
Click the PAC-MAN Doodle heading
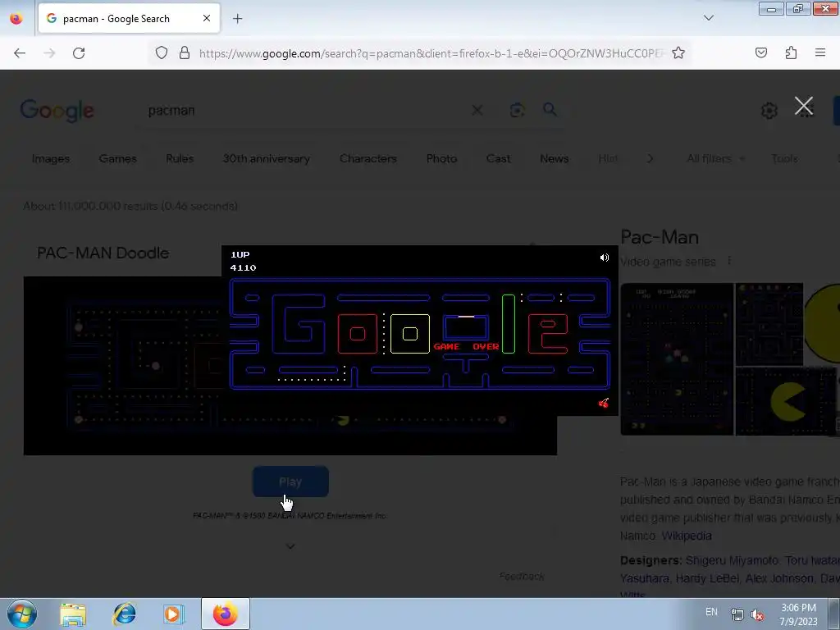(103, 253)
